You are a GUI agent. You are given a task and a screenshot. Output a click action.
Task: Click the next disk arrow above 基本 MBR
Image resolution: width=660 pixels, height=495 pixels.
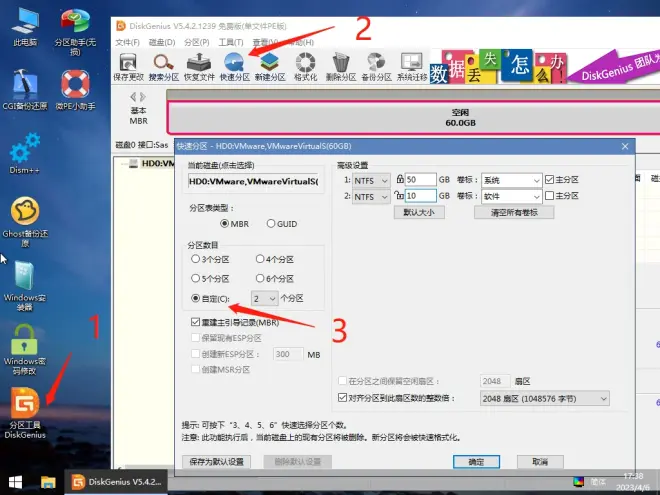(x=143, y=97)
